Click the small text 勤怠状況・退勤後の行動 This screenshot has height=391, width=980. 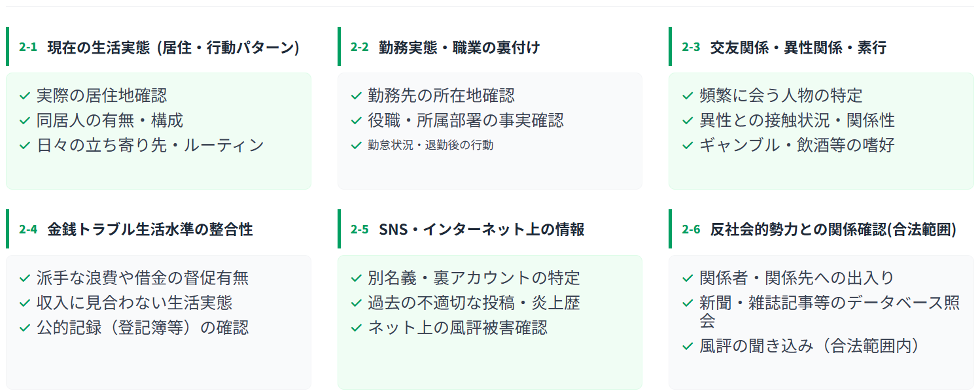pyautogui.click(x=430, y=145)
